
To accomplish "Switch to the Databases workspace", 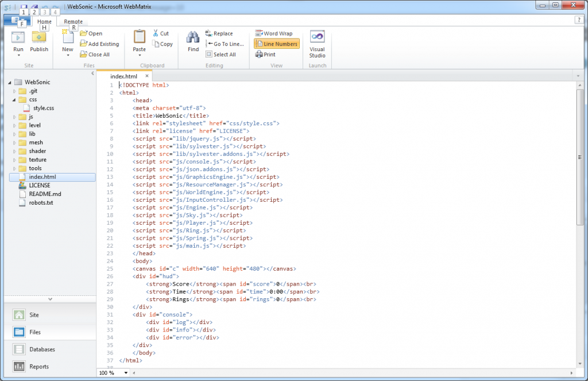I will tap(41, 349).
